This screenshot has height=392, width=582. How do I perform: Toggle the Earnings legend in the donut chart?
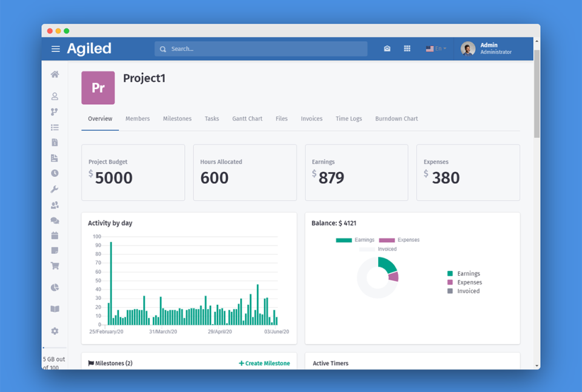coord(361,240)
